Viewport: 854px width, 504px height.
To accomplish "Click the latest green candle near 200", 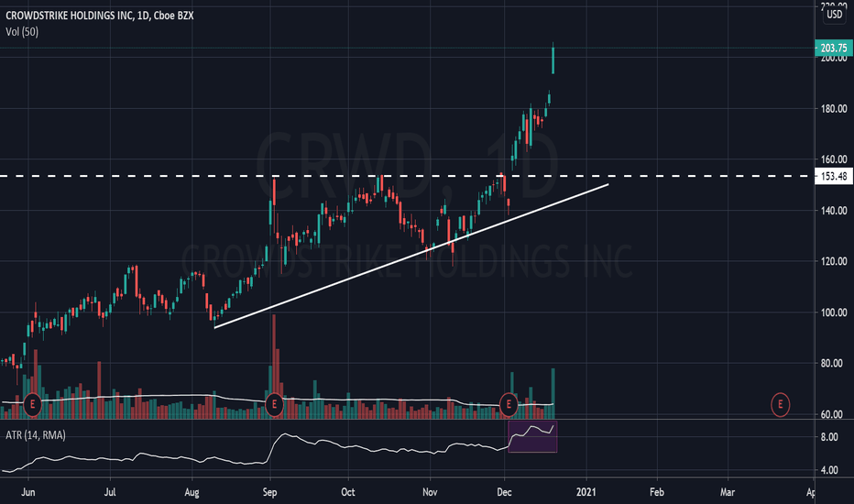I will click(x=553, y=60).
